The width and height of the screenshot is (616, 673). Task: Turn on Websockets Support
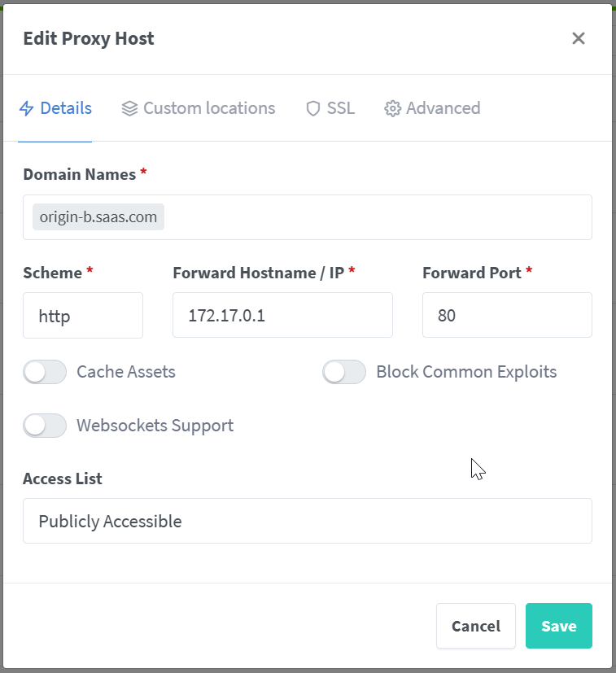(45, 426)
